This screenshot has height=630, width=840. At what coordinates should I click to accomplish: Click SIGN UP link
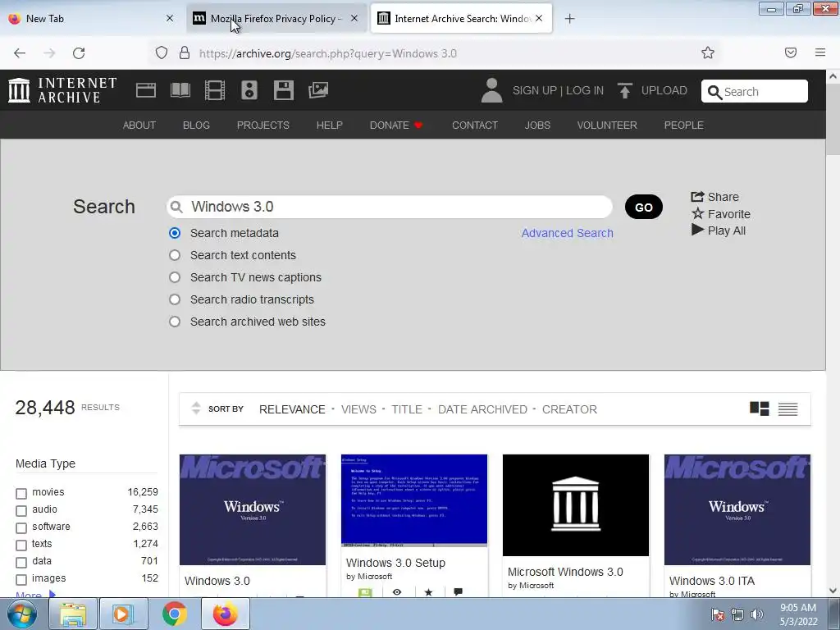tap(535, 90)
